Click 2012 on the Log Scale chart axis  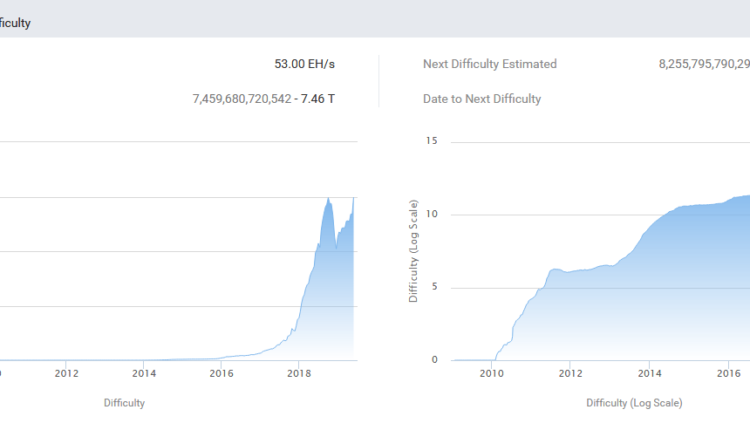(570, 374)
